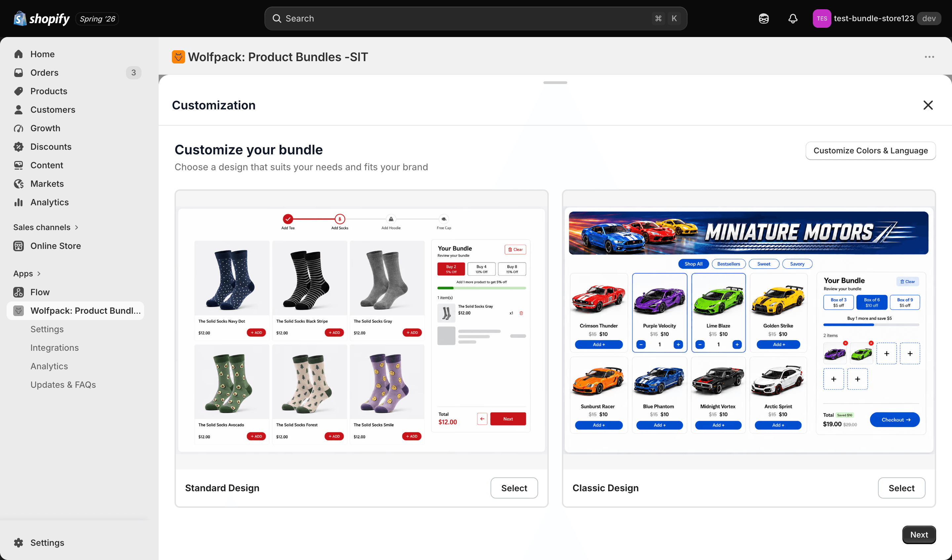Open the Sidekick assistant icon
The width and height of the screenshot is (952, 560).
pos(764,19)
